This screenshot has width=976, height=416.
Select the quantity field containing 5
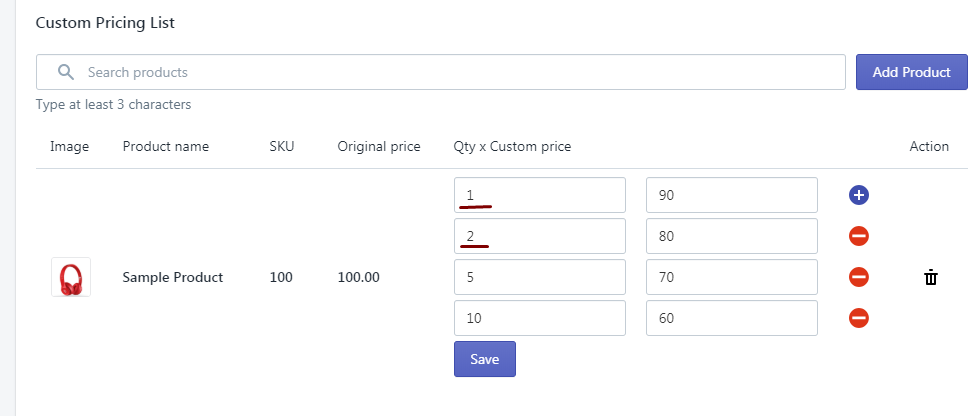(x=540, y=277)
